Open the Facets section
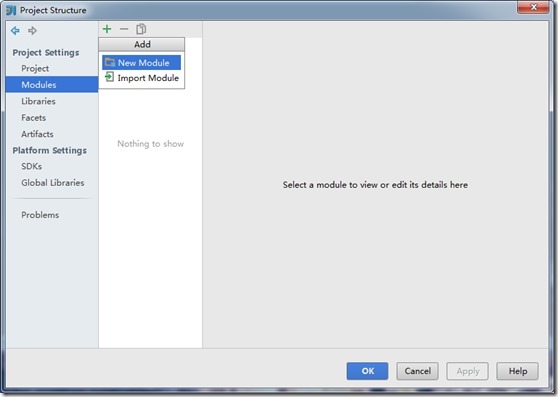558x397 pixels. pyautogui.click(x=33, y=118)
